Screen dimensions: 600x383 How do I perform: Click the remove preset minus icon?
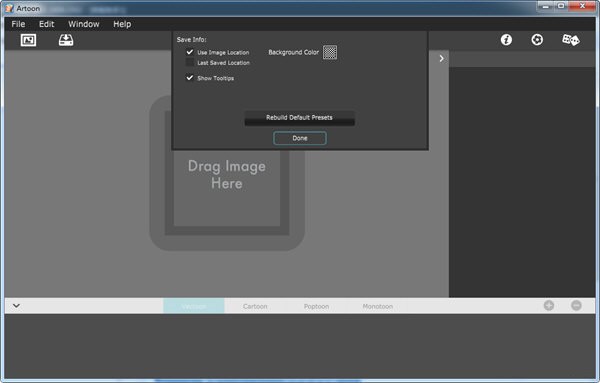[576, 305]
